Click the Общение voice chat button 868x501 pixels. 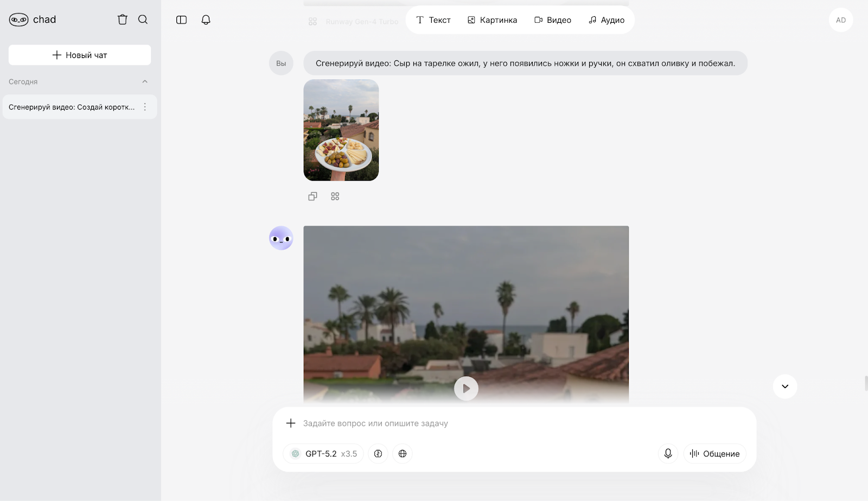[714, 454]
